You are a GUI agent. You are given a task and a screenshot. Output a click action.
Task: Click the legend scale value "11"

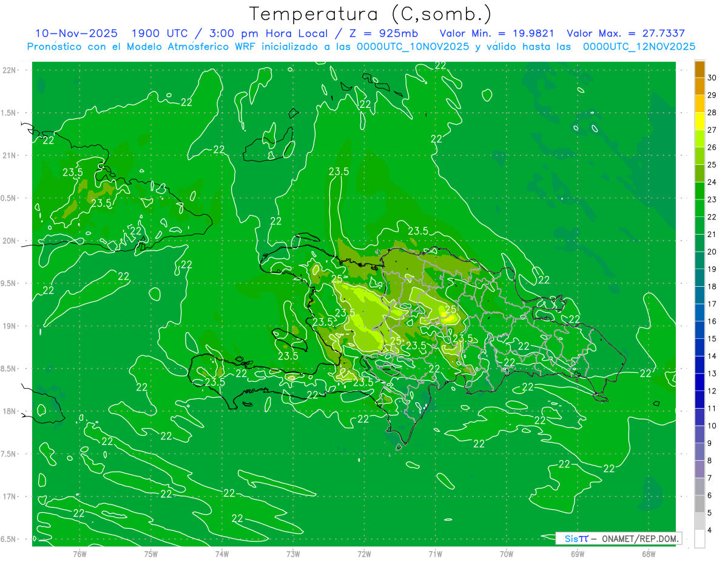tap(712, 408)
